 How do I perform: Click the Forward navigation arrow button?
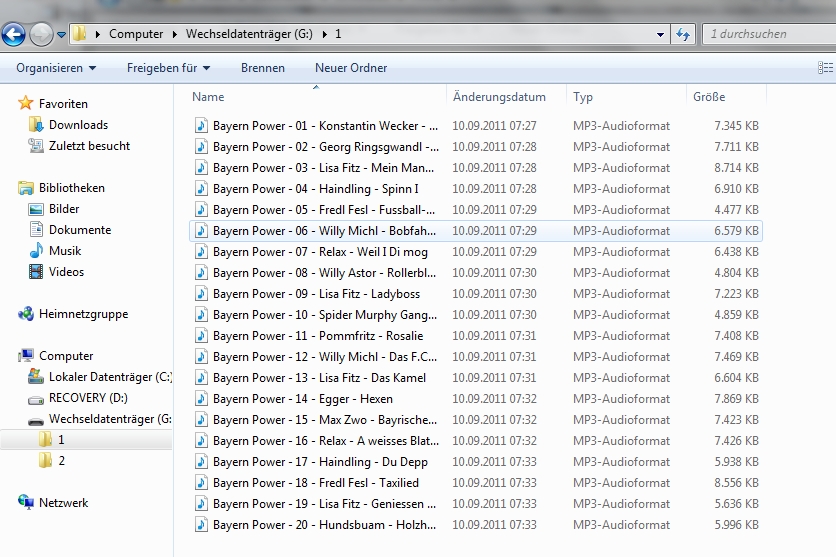click(41, 35)
